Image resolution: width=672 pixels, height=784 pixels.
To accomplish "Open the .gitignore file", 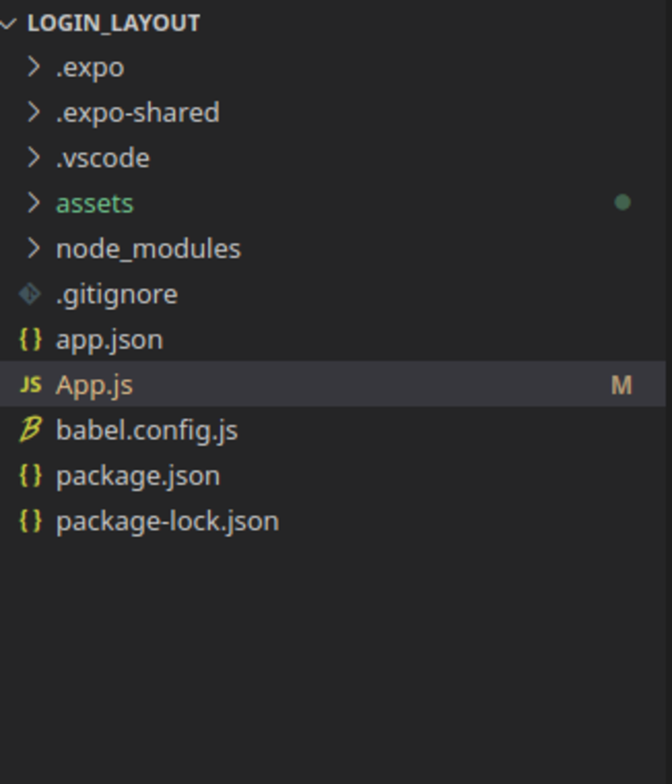I will coord(117,294).
